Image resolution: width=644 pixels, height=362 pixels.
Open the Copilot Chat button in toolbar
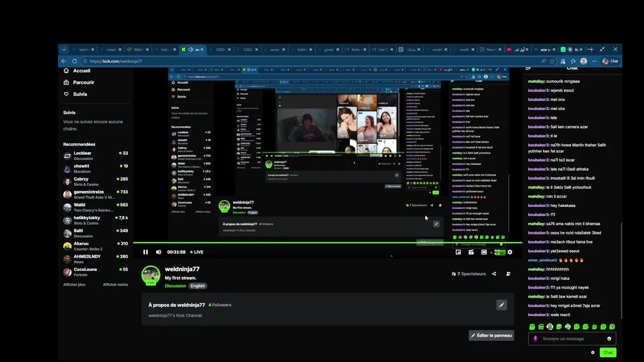click(x=610, y=61)
